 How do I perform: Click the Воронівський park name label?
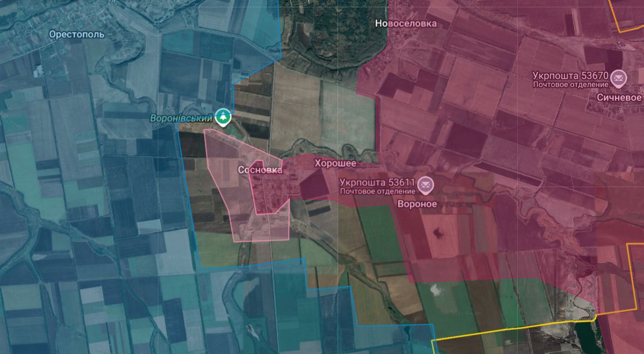[x=181, y=118]
